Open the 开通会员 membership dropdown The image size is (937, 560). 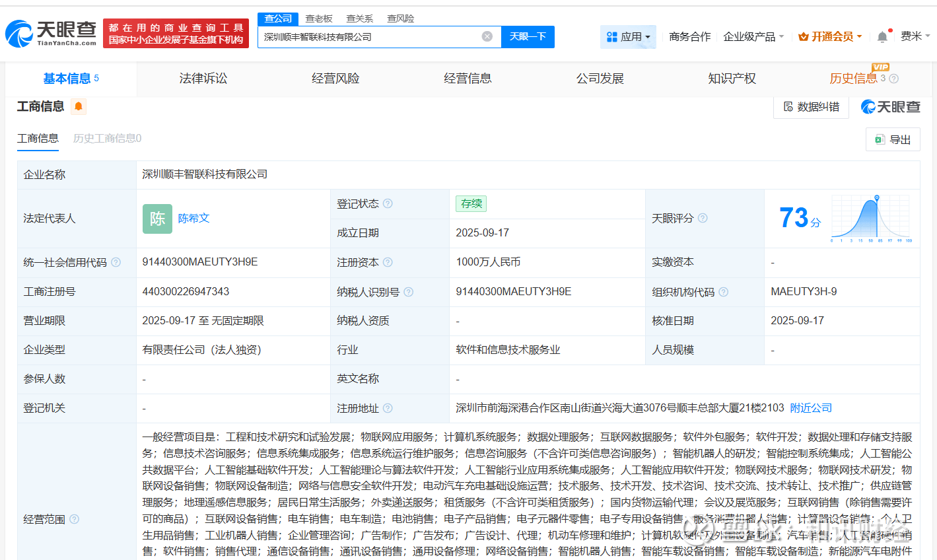[830, 37]
